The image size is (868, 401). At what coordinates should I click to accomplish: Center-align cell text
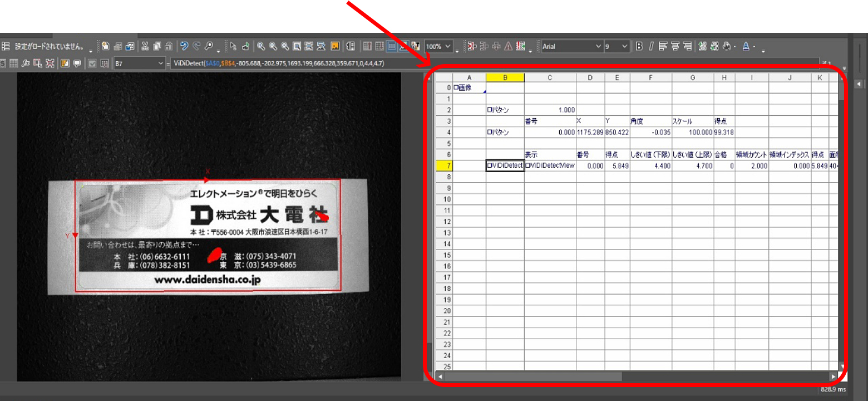(x=675, y=46)
